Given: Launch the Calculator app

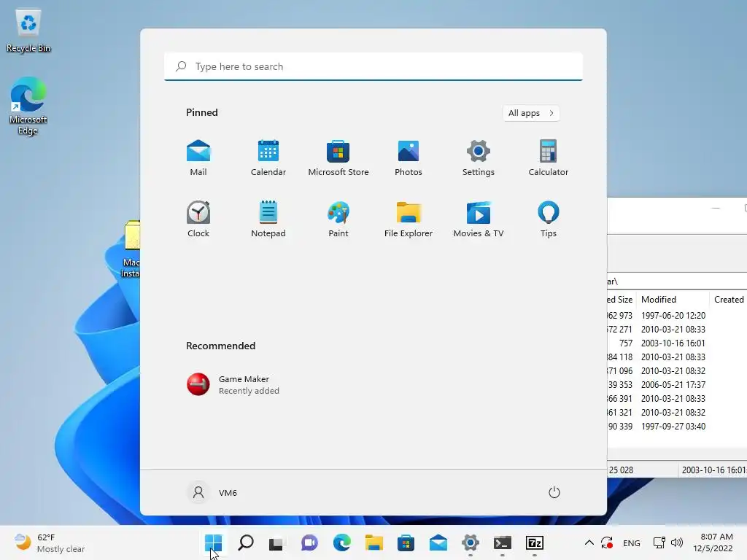Looking at the screenshot, I should tap(549, 158).
